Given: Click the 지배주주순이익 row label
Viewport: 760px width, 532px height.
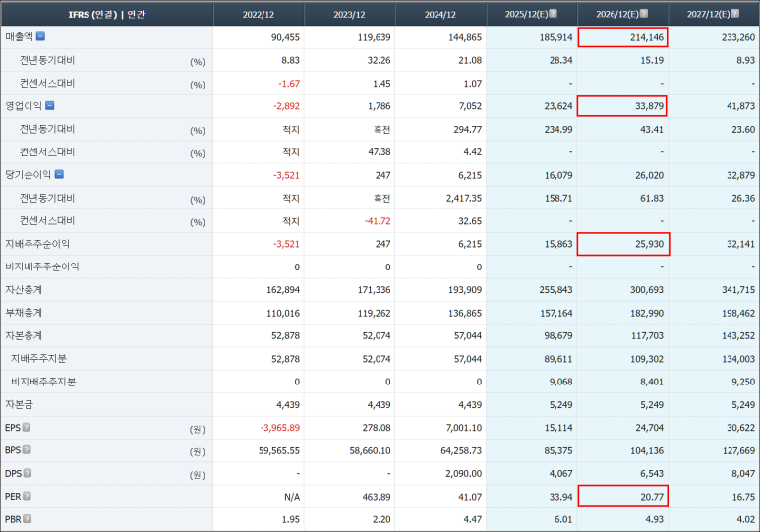Looking at the screenshot, I should pos(37,244).
